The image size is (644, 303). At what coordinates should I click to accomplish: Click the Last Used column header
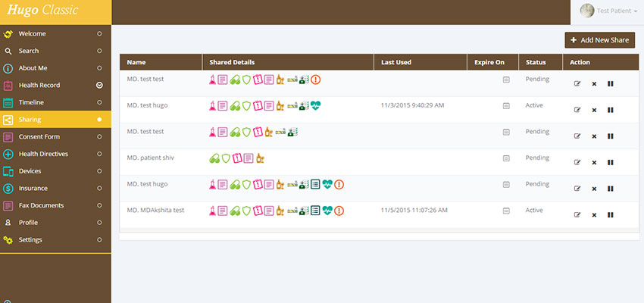420,62
